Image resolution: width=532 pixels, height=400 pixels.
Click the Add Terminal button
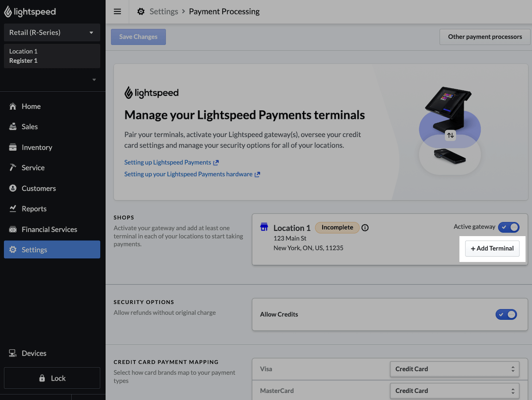[492, 249]
